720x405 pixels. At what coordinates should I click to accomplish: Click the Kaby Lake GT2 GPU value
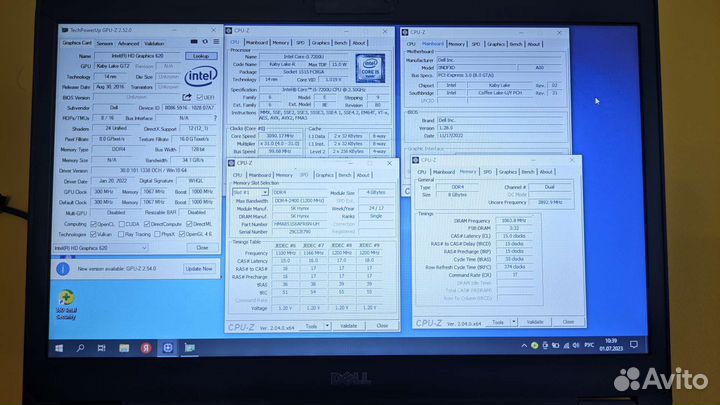[113, 66]
